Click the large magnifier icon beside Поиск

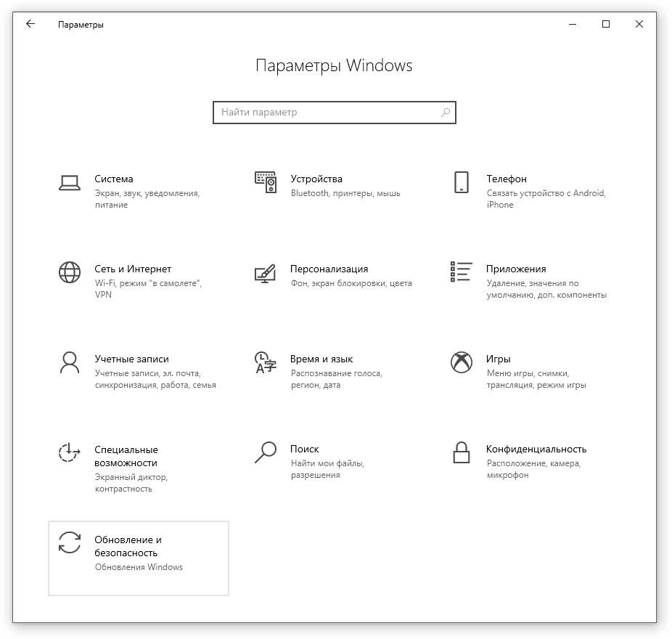pyautogui.click(x=266, y=452)
